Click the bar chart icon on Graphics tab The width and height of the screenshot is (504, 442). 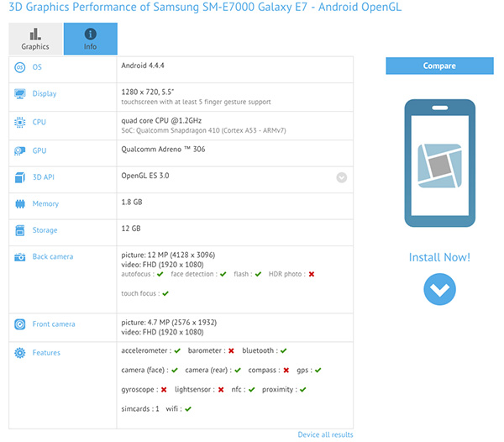click(x=35, y=34)
